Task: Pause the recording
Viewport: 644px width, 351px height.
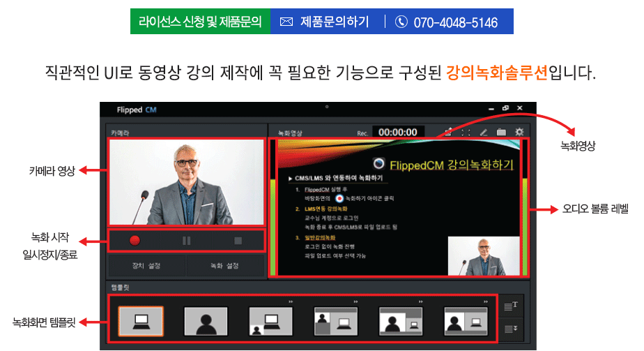Action: pos(186,240)
